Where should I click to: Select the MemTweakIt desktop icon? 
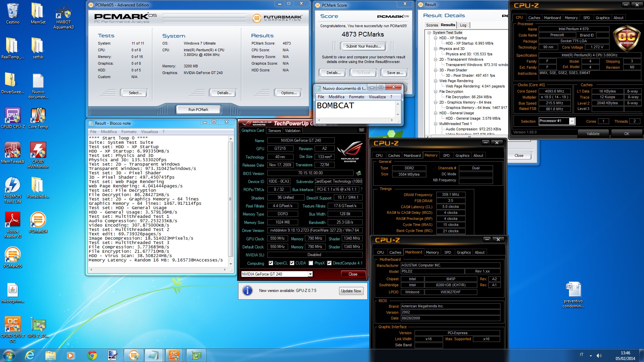[x=13, y=153]
